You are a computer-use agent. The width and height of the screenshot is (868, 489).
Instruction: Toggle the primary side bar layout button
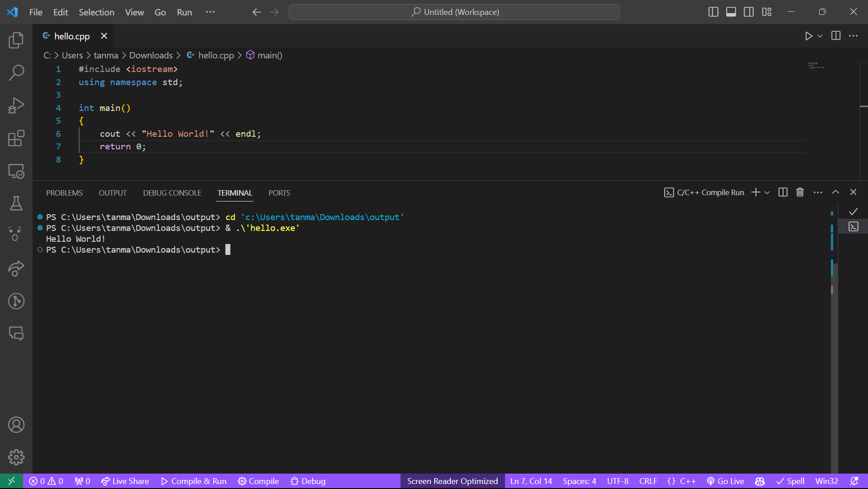tap(713, 12)
